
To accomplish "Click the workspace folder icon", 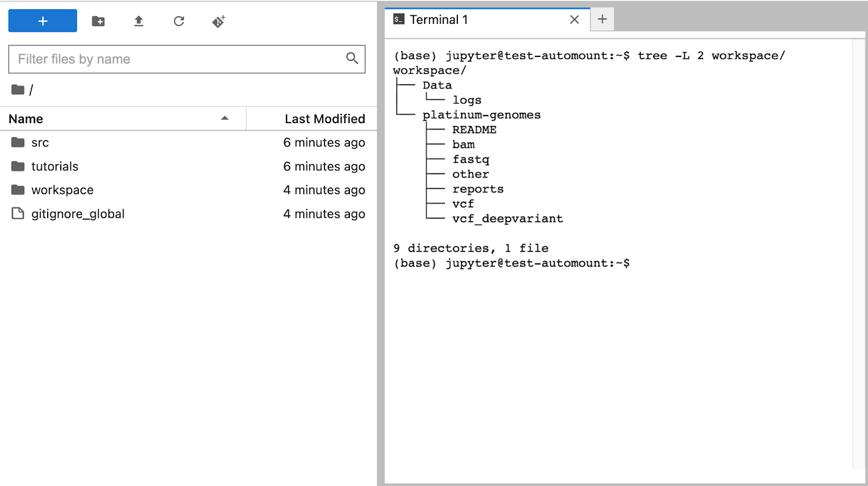I will [18, 190].
